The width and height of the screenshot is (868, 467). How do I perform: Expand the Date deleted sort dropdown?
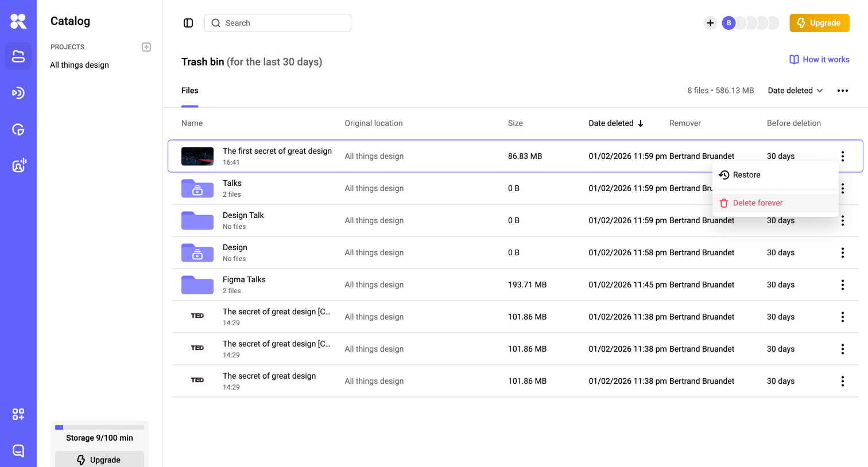[x=795, y=91]
